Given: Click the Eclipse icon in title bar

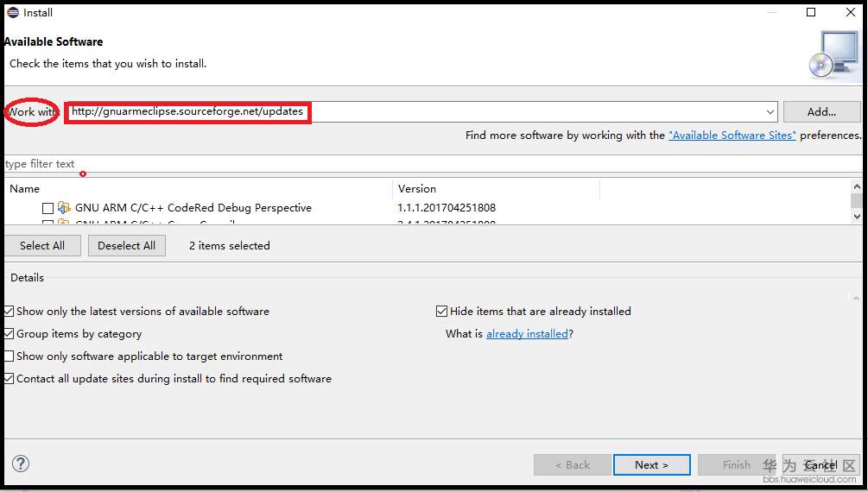Looking at the screenshot, I should point(13,12).
